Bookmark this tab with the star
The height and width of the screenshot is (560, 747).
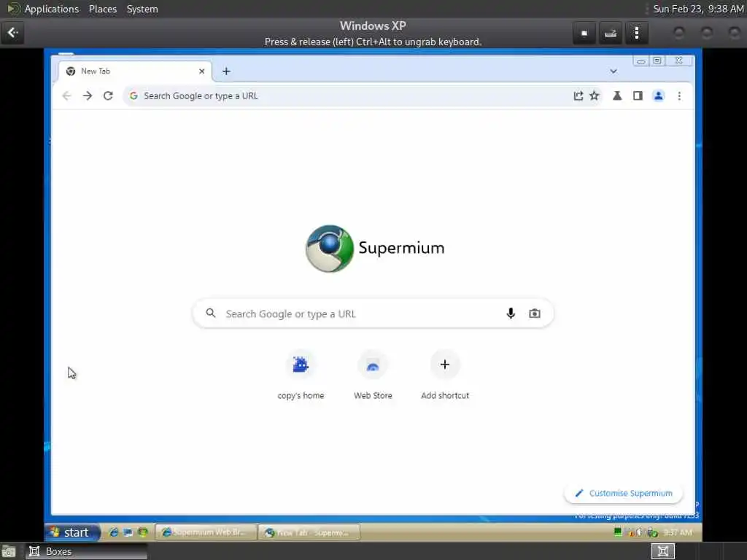tap(594, 96)
